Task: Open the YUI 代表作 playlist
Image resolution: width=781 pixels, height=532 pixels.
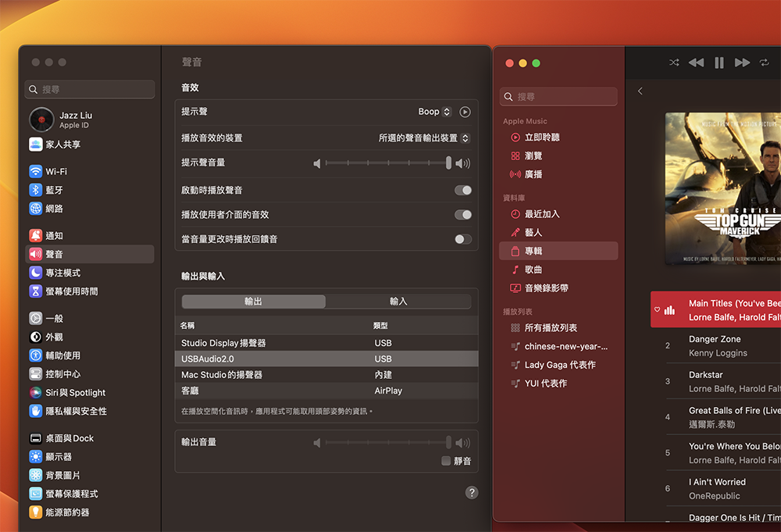Action: click(x=558, y=383)
